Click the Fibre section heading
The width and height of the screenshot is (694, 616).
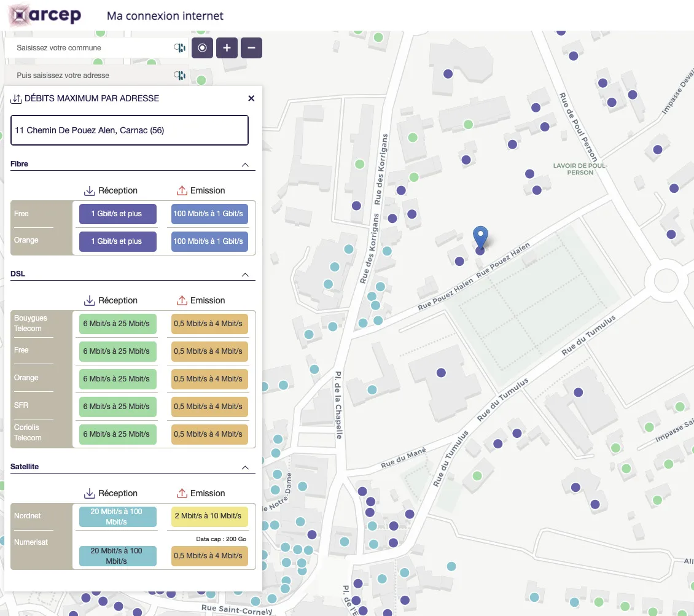pos(19,164)
